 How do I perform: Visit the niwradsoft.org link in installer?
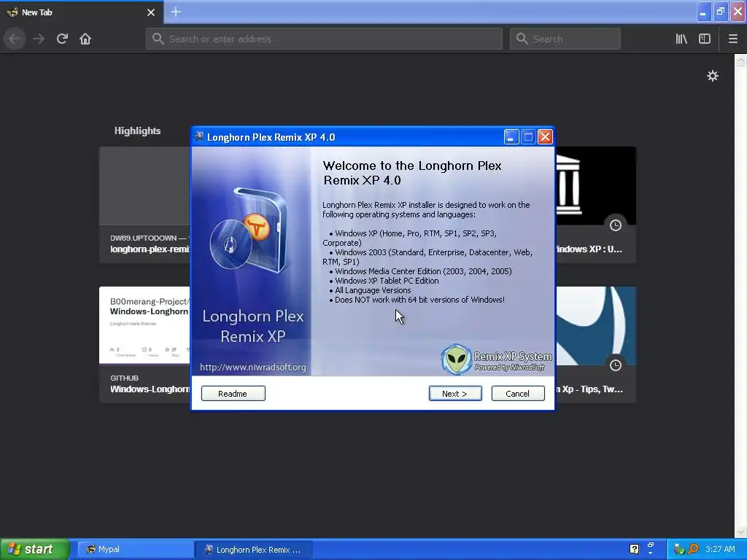point(253,367)
